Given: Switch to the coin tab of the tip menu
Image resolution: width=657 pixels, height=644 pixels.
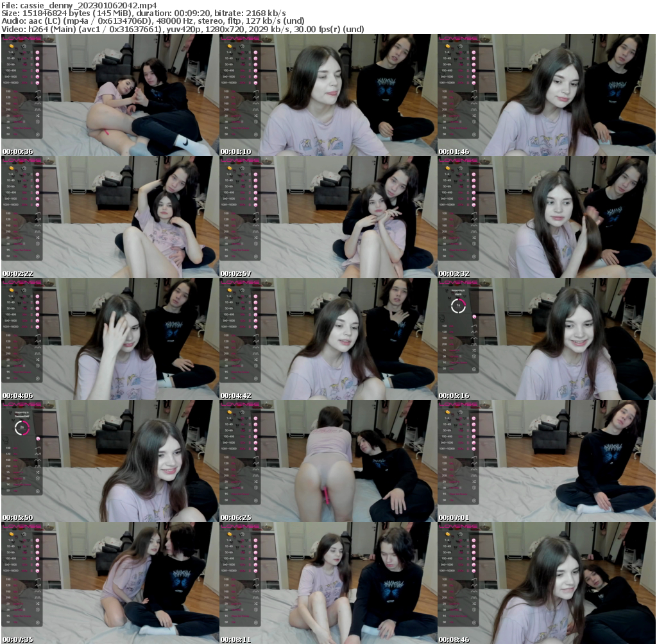Looking at the screenshot, I should pyautogui.click(x=11, y=46).
